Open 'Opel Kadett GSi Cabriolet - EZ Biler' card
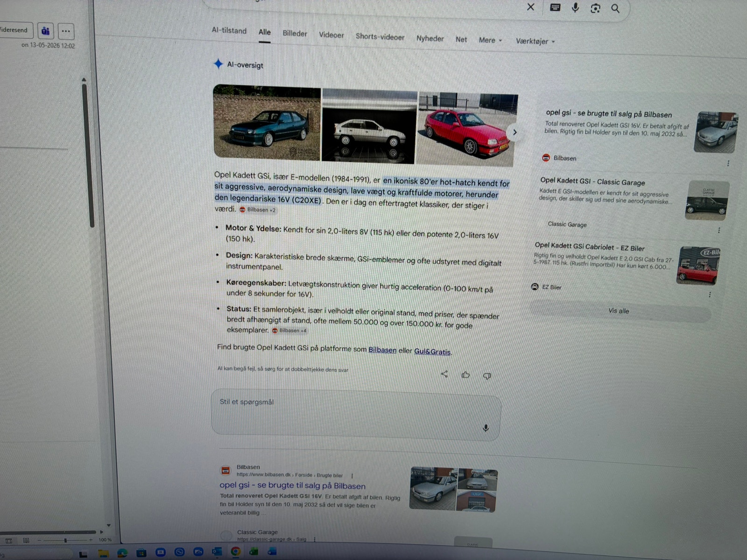Viewport: 747px width, 560px height. (x=589, y=247)
